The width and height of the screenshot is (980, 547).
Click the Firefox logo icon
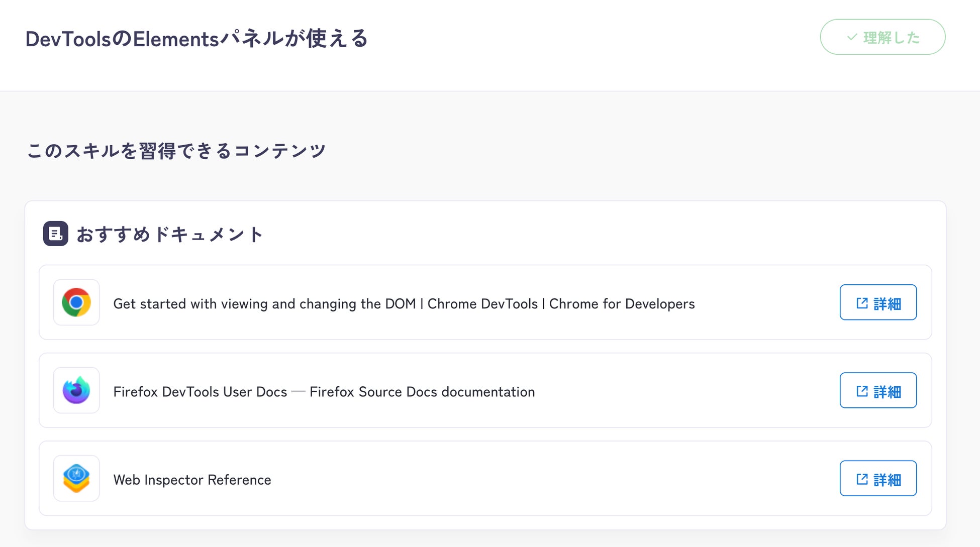[76, 390]
